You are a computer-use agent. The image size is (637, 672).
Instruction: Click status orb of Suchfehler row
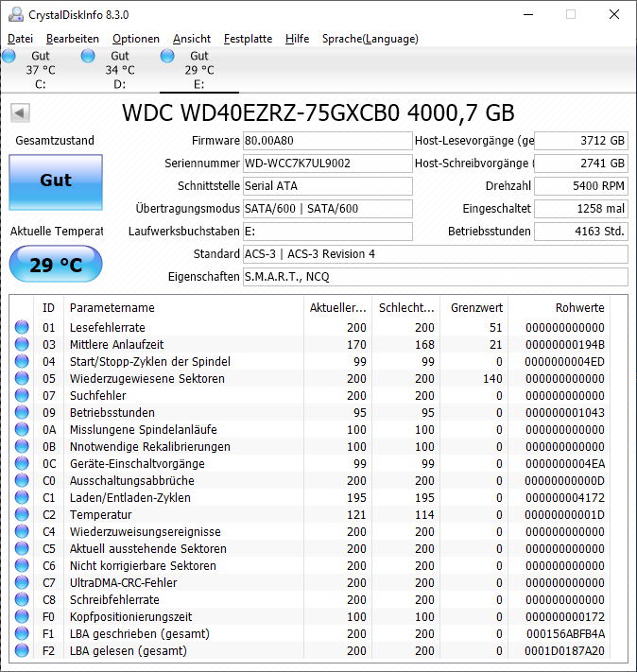click(x=22, y=396)
